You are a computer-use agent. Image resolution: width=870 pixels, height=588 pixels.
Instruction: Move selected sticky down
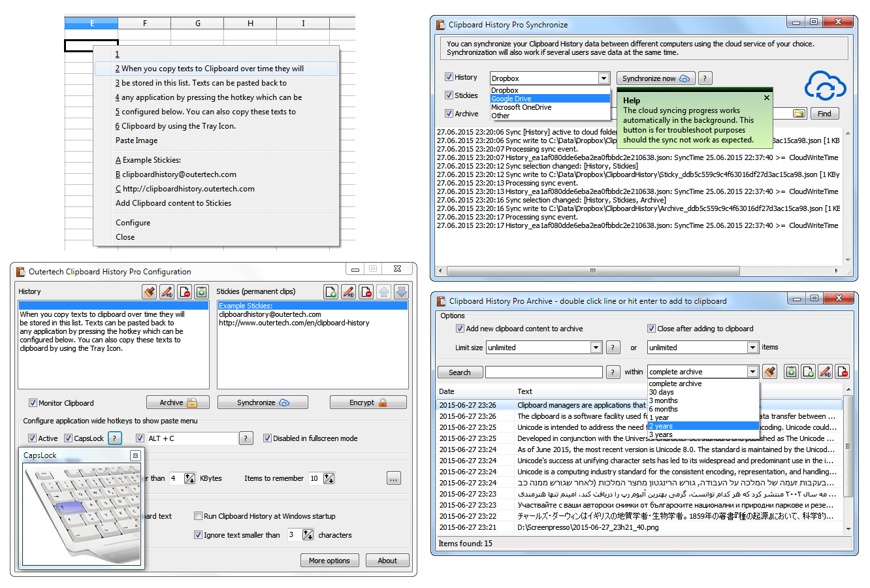[x=402, y=291]
